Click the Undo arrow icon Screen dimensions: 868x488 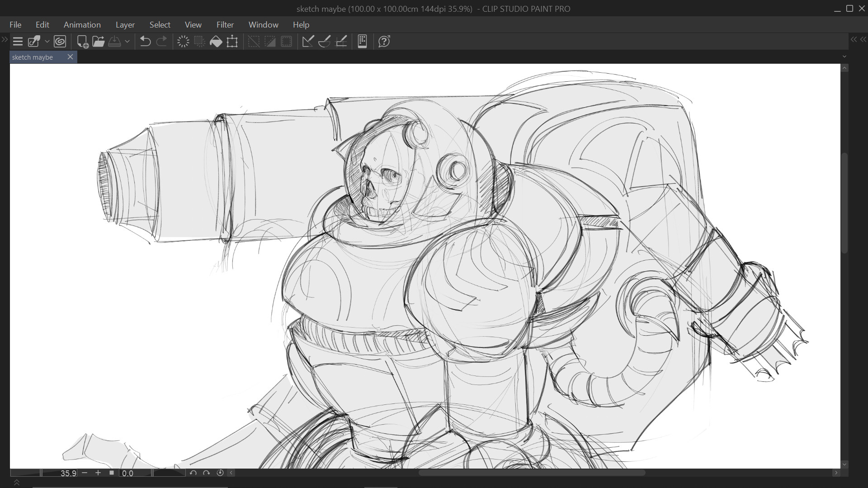click(x=145, y=42)
